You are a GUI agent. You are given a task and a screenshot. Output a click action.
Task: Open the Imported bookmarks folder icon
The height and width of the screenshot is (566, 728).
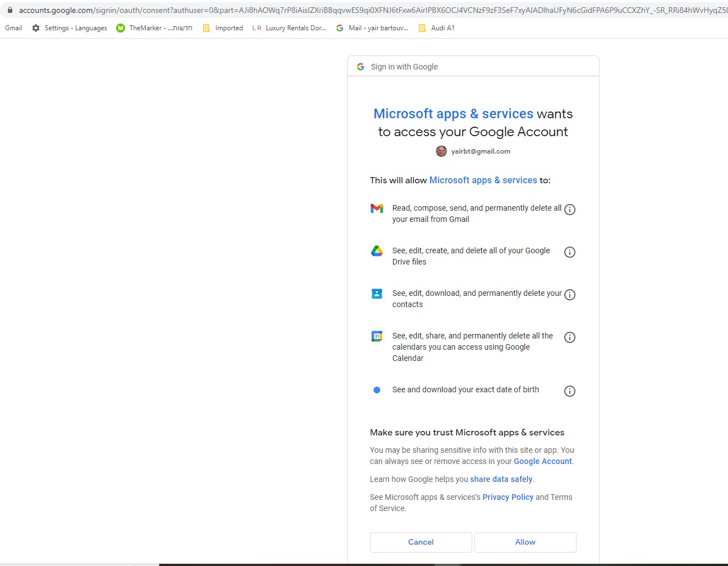click(x=206, y=28)
